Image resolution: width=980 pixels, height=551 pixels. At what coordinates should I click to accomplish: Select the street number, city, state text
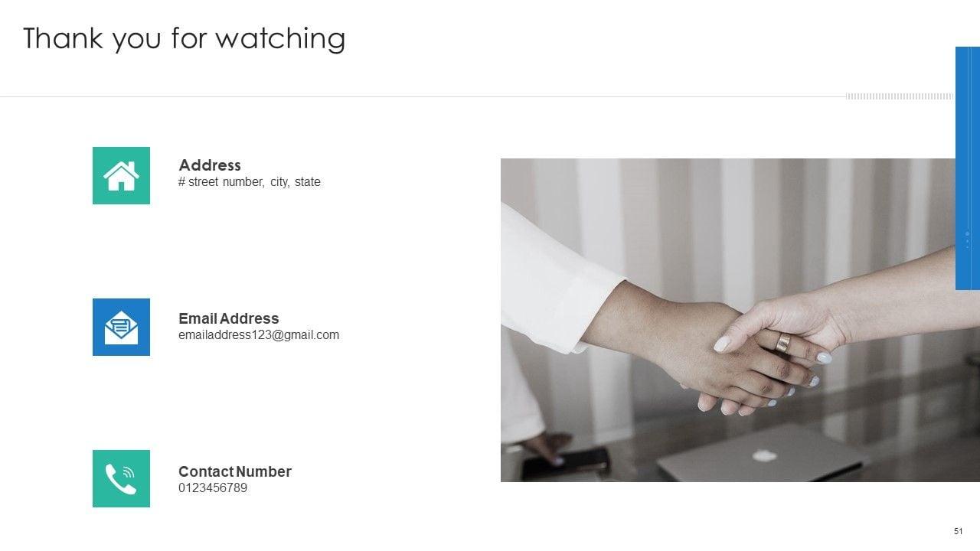[250, 182]
